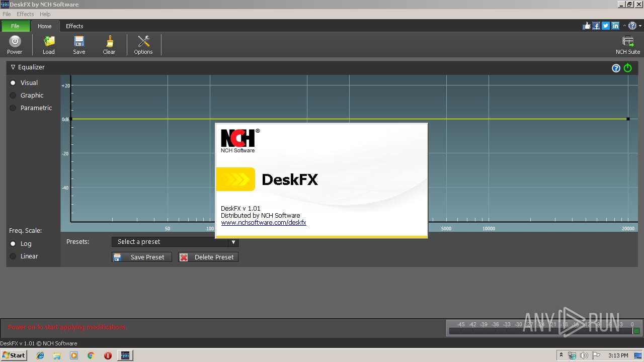The width and height of the screenshot is (644, 362).
Task: Open the NCH Suite icon
Action: (x=628, y=45)
